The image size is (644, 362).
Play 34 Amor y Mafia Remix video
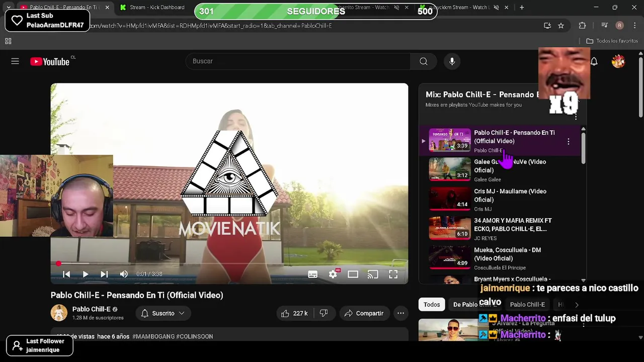tap(513, 225)
